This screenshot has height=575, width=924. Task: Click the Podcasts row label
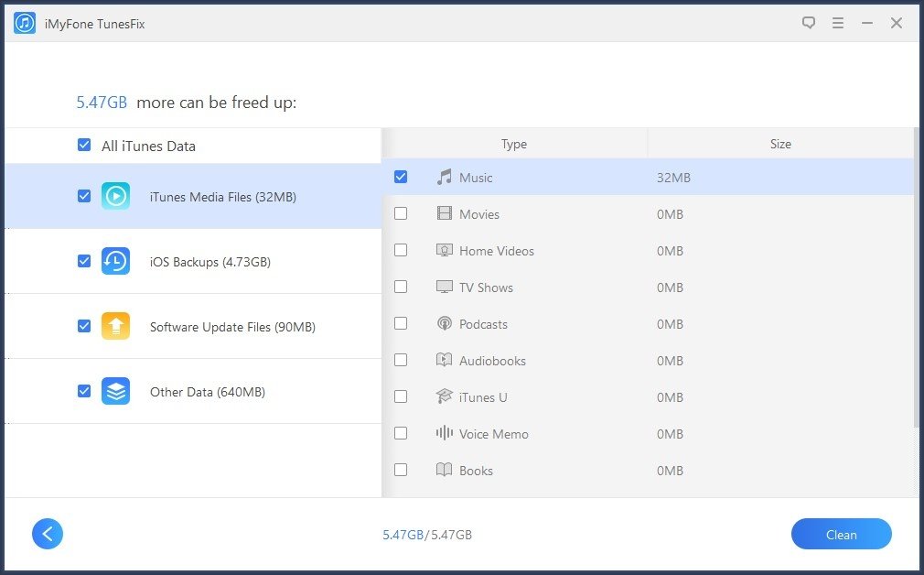(483, 324)
